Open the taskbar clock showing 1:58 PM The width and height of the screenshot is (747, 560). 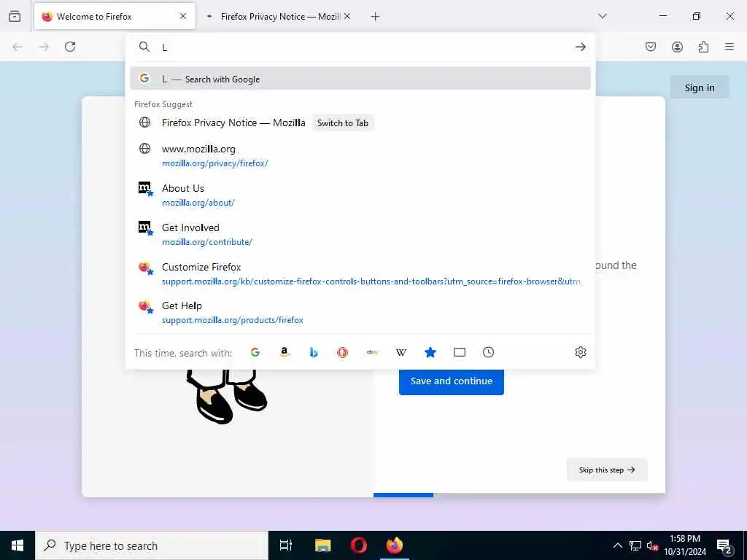tap(685, 545)
